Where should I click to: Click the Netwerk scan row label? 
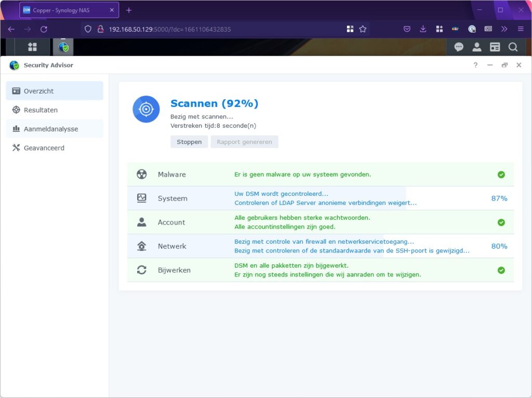coord(172,246)
